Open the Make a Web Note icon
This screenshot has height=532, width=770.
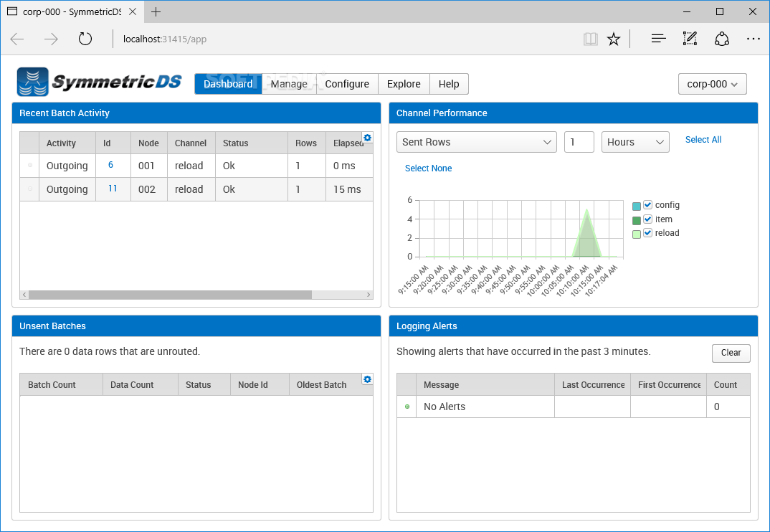(x=690, y=38)
